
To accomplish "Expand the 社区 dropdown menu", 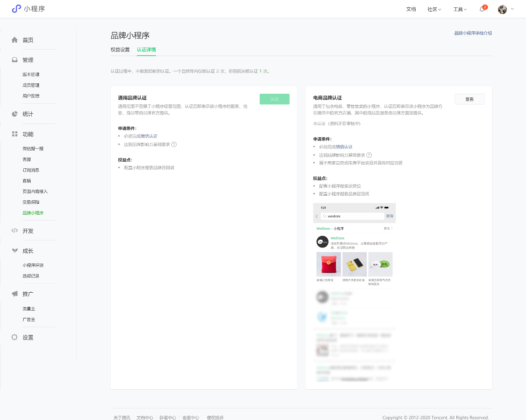I will pyautogui.click(x=434, y=9).
